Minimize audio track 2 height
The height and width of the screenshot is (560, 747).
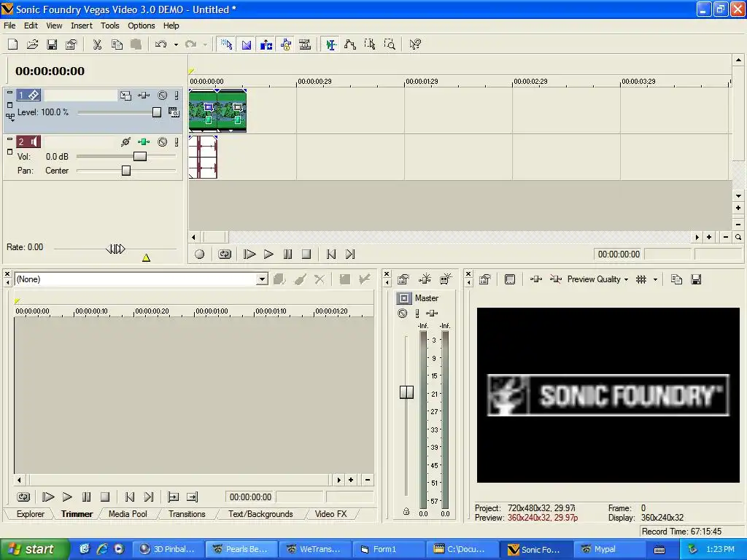pyautogui.click(x=9, y=139)
